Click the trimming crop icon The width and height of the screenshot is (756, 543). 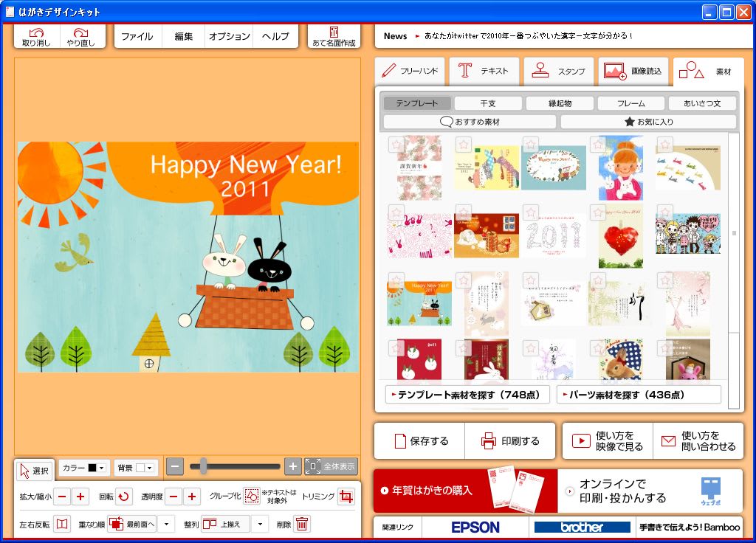click(x=346, y=497)
